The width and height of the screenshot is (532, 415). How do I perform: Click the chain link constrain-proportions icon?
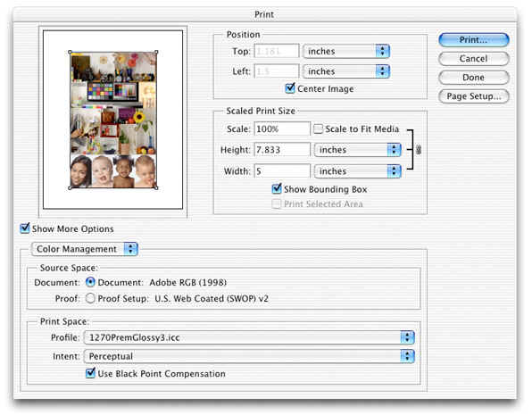click(419, 149)
